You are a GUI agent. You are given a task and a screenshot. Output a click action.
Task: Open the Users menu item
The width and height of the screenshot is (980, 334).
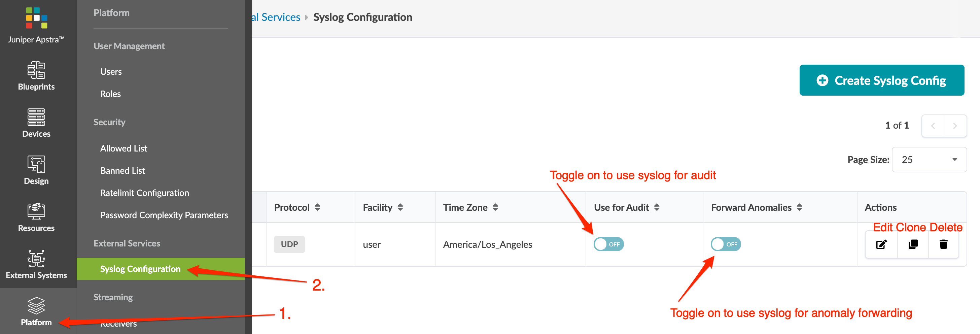[x=111, y=71]
